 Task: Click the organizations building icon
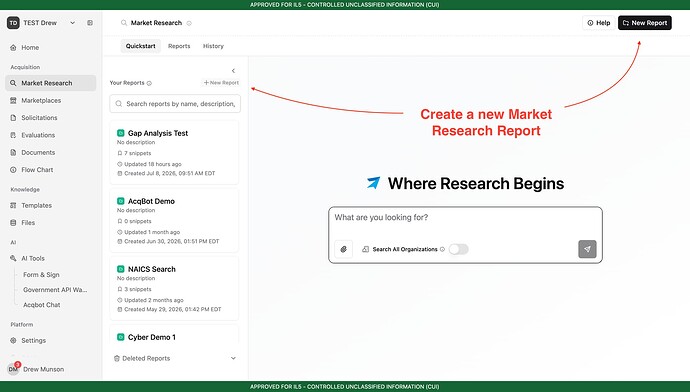pos(365,249)
